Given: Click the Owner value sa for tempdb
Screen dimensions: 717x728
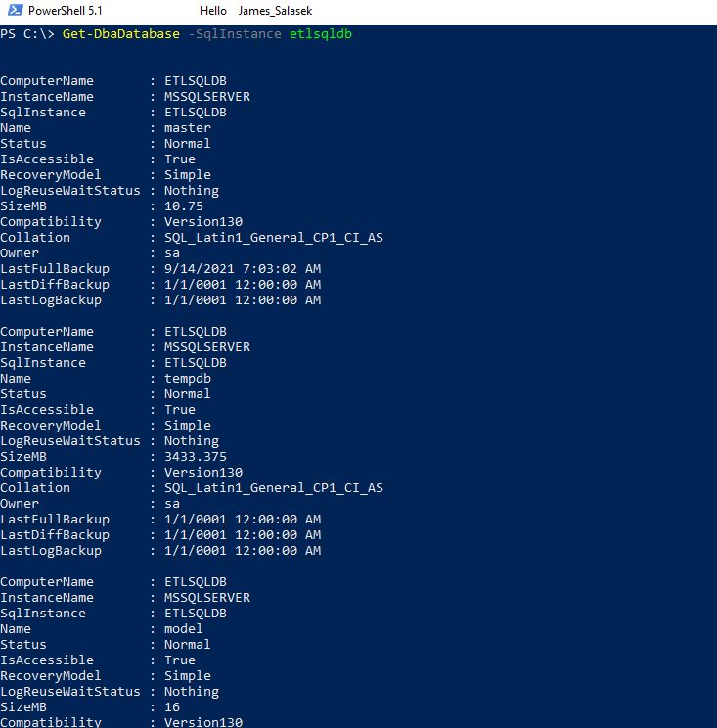Looking at the screenshot, I should coord(172,504).
